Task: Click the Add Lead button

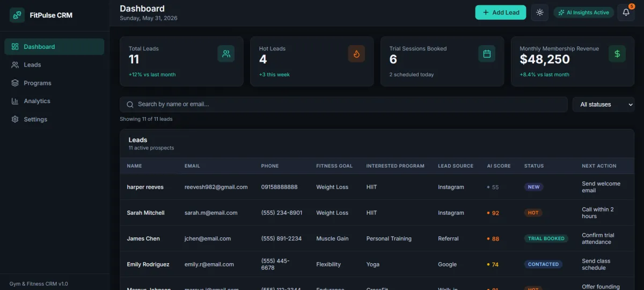Action: (x=501, y=12)
